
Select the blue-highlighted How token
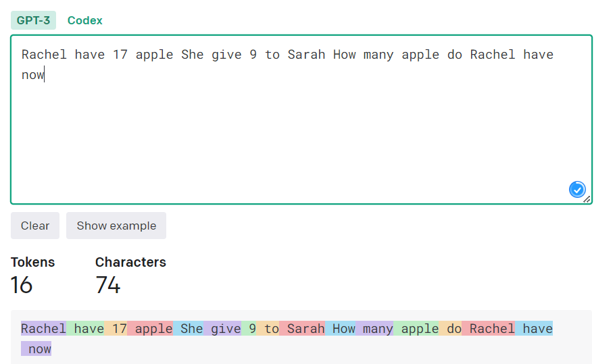coord(341,329)
